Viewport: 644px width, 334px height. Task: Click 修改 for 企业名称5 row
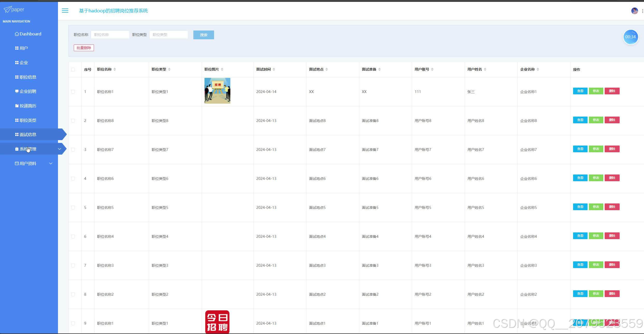point(596,207)
